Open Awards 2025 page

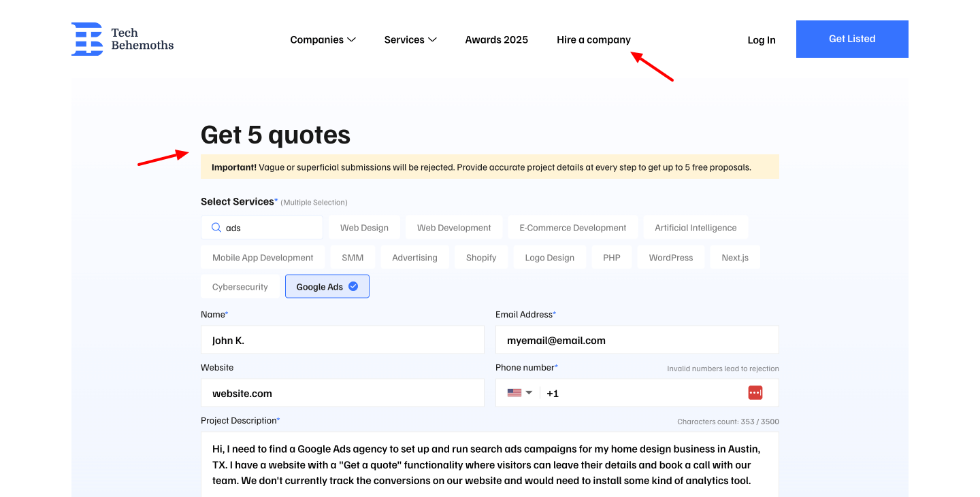[x=497, y=39]
